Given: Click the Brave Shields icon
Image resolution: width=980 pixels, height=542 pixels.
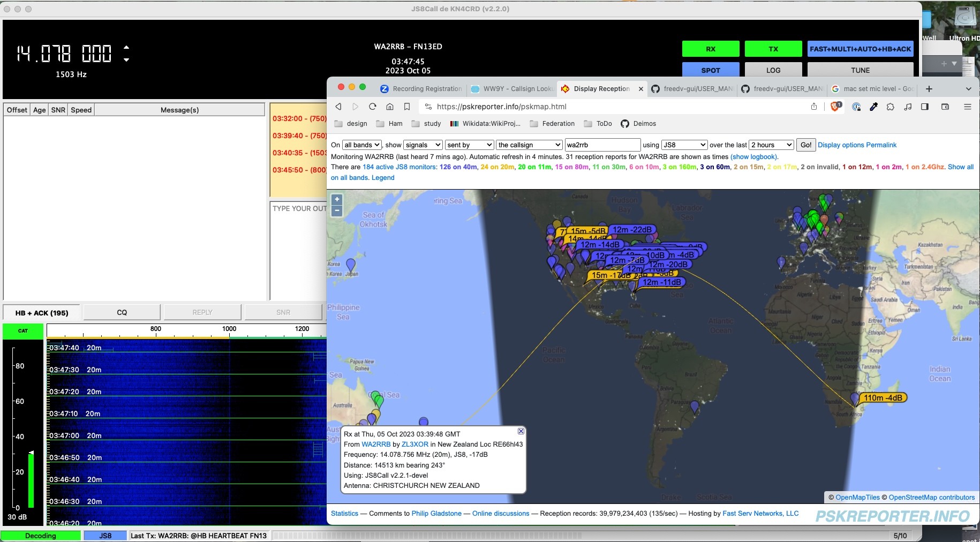Looking at the screenshot, I should (835, 107).
